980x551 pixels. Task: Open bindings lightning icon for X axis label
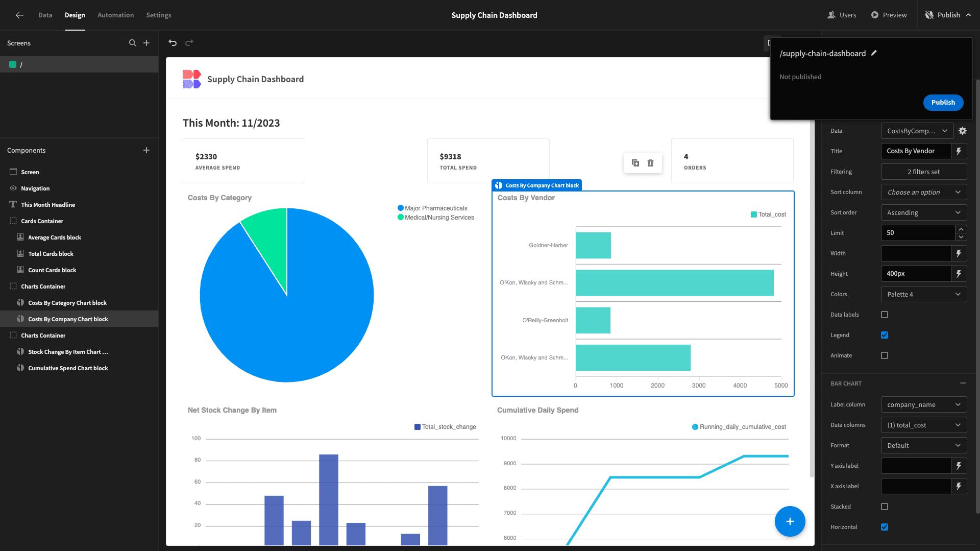(959, 486)
